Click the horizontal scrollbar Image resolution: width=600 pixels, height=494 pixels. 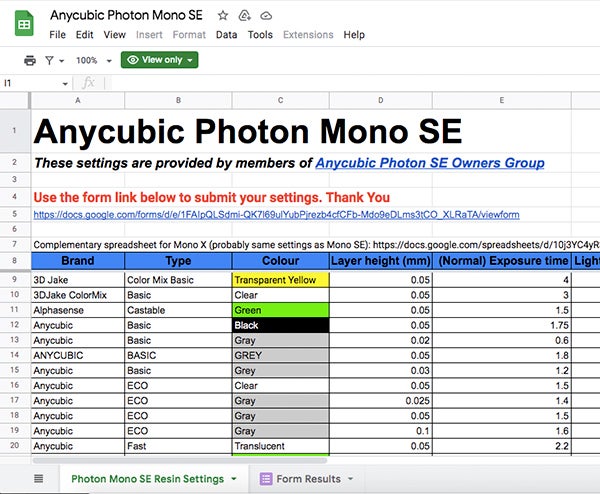tap(180, 460)
